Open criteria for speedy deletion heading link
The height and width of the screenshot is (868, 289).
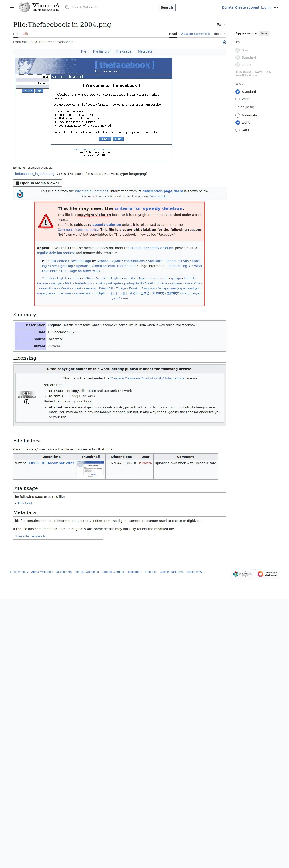(x=148, y=209)
